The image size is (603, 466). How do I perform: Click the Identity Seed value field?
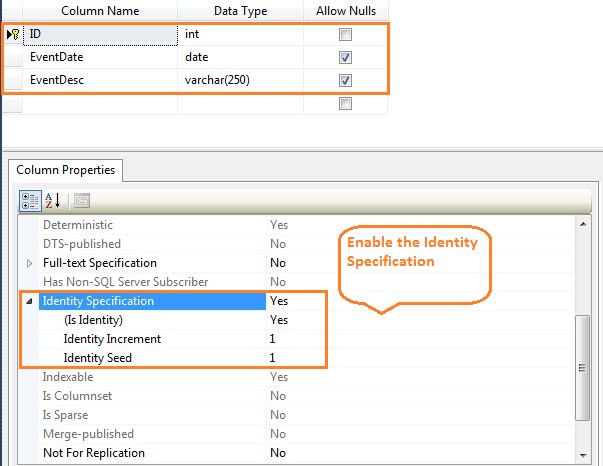point(420,358)
